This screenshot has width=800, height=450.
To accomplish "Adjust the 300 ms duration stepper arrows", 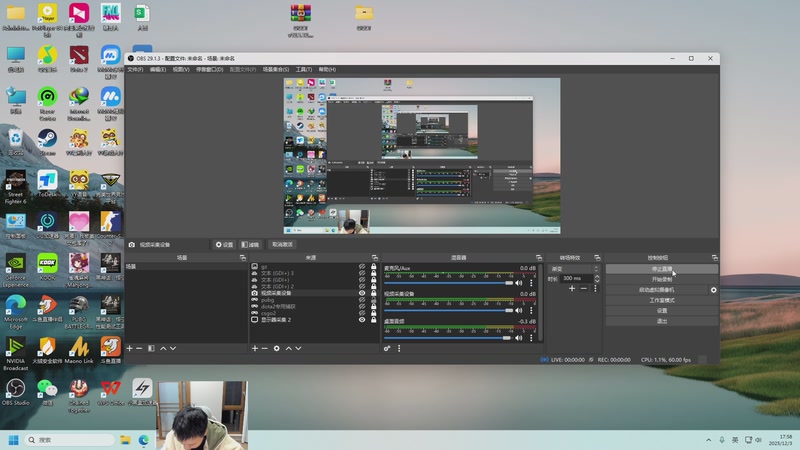I will tap(597, 279).
